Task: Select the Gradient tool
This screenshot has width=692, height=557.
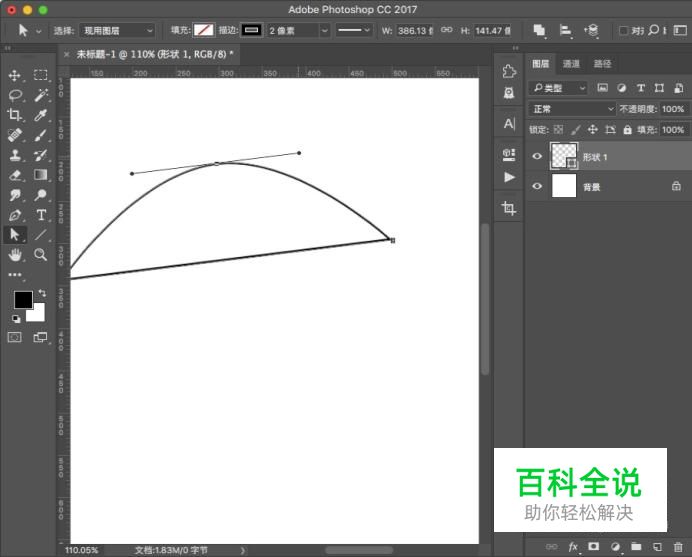Action: [41, 175]
